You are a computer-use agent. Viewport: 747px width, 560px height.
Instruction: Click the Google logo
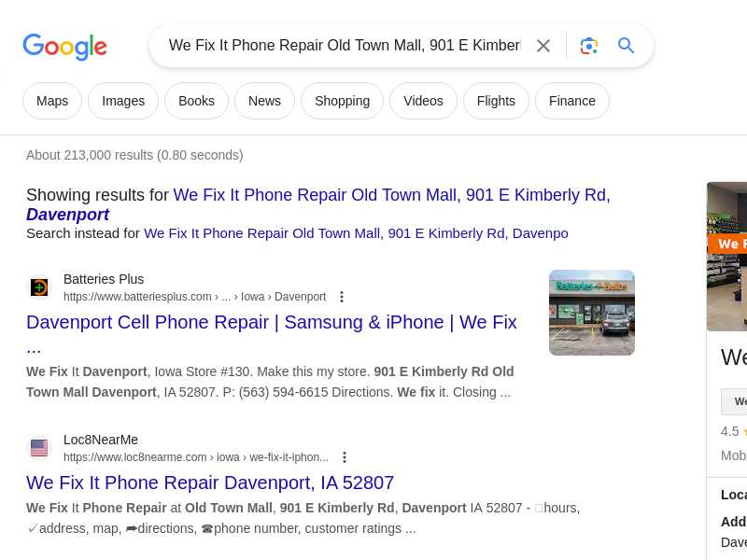[x=64, y=46]
